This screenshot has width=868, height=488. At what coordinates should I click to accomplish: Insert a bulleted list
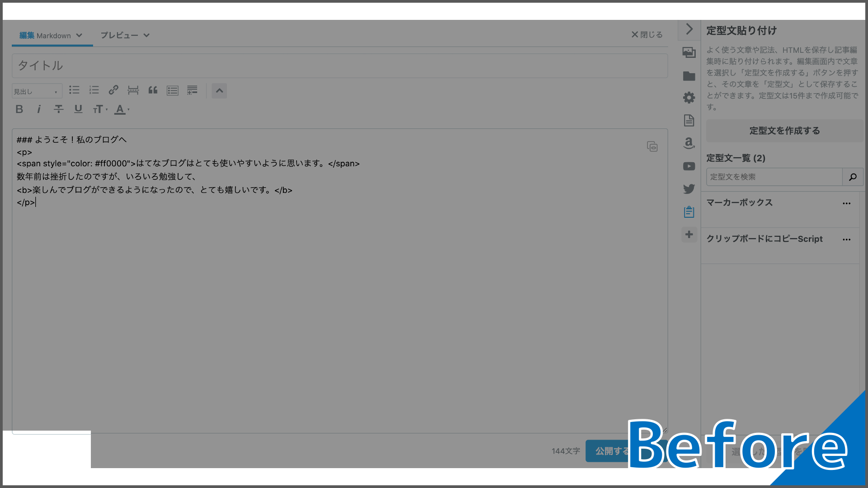coord(74,90)
